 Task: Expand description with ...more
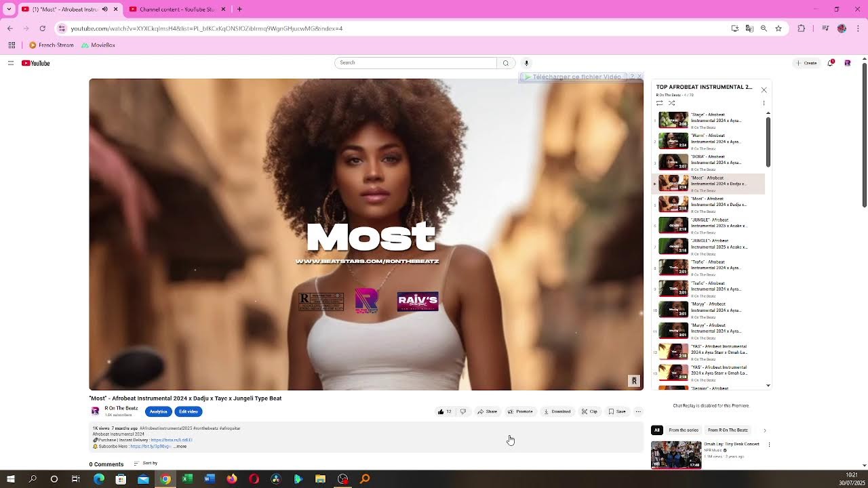pyautogui.click(x=180, y=447)
